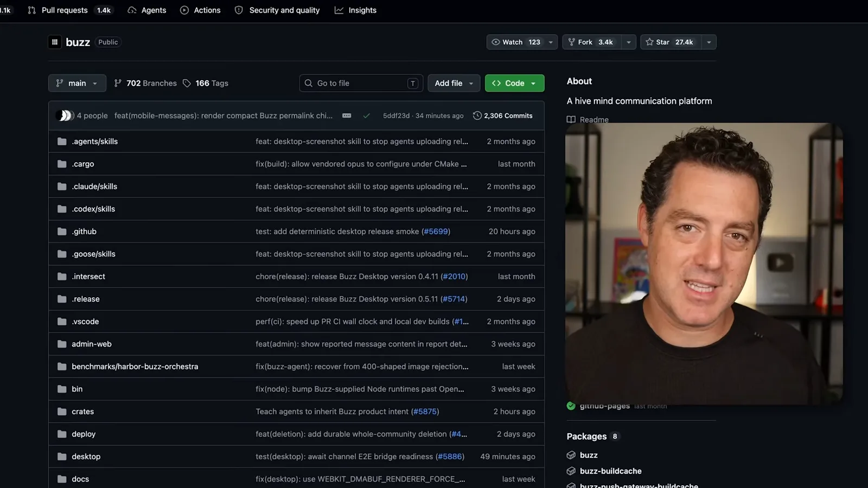The height and width of the screenshot is (488, 868).
Task: Fork the buzz repository
Action: pos(591,42)
